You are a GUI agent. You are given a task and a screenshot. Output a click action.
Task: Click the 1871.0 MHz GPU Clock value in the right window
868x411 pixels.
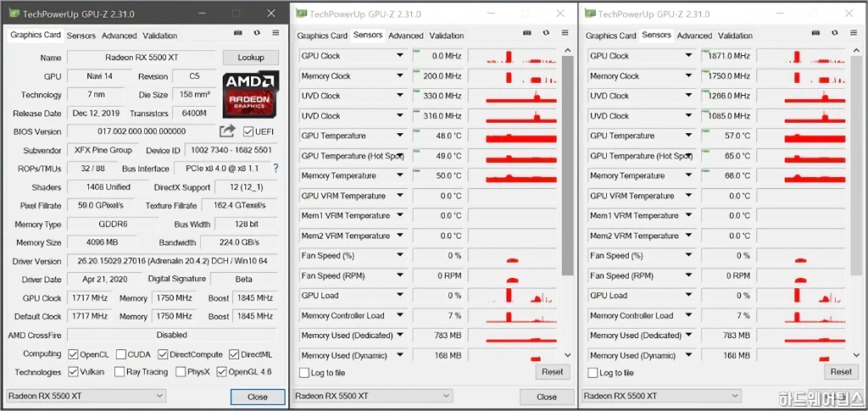[x=727, y=56]
